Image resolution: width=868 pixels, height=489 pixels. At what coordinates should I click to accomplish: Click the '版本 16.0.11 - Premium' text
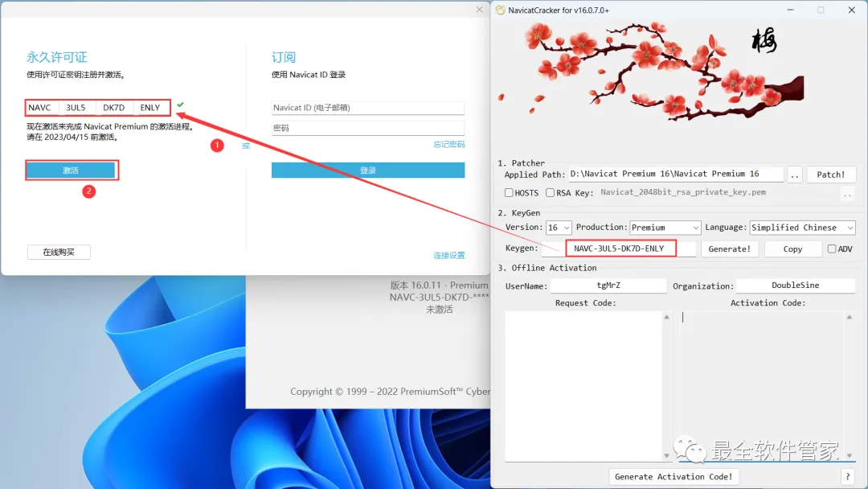[439, 286]
